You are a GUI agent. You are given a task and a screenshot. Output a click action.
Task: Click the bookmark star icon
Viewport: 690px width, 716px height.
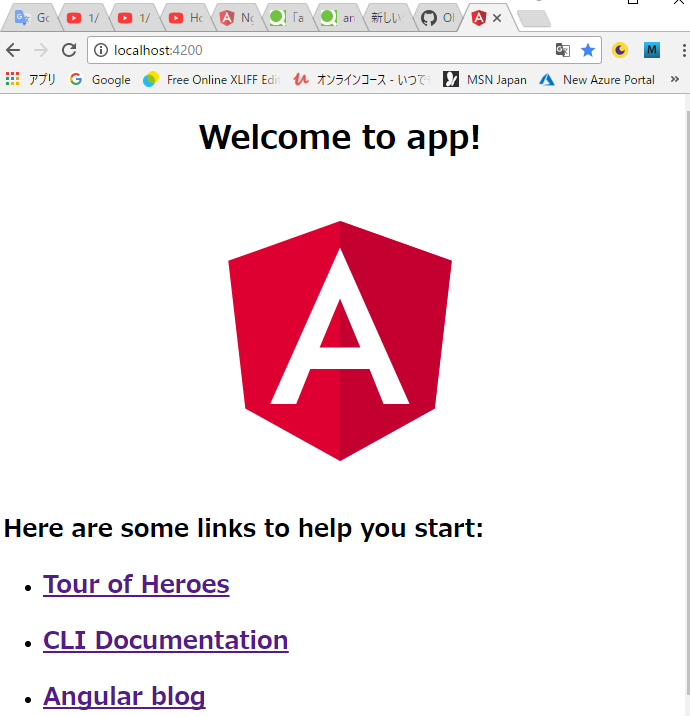(x=588, y=50)
